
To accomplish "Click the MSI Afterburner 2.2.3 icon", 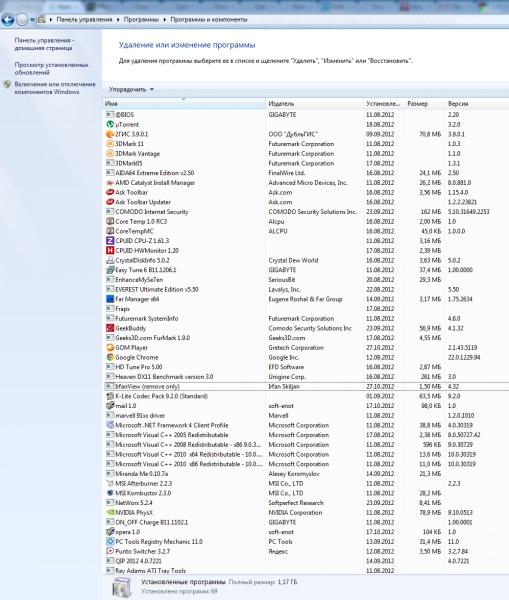I will pyautogui.click(x=110, y=483).
